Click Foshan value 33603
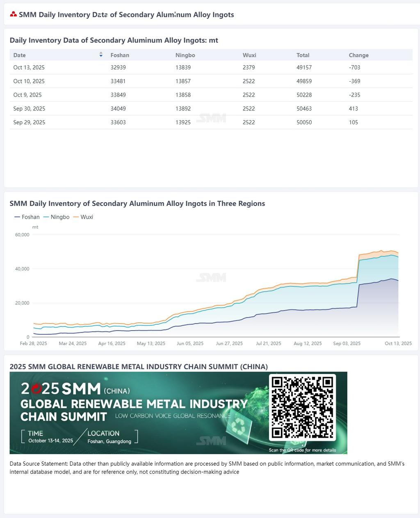 (x=118, y=122)
